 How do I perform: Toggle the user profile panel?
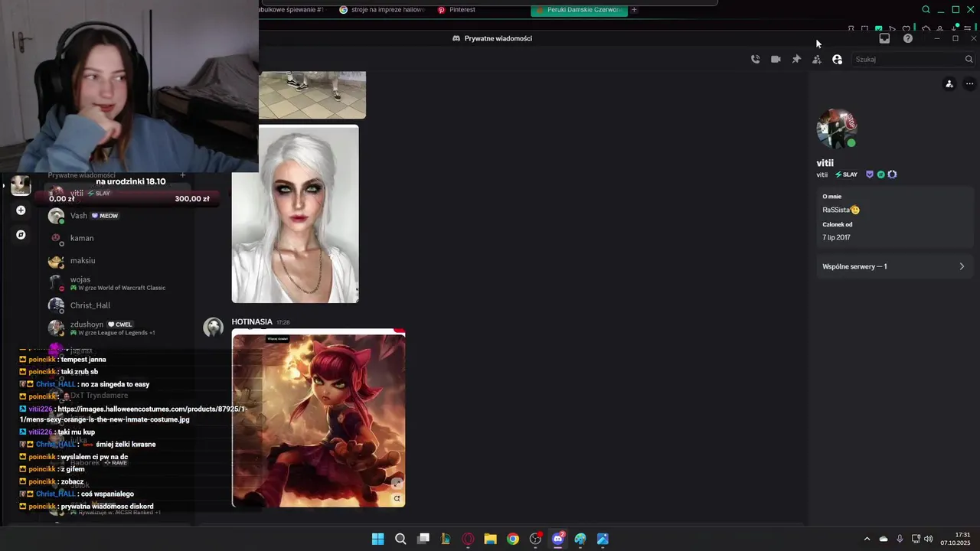[837, 59]
